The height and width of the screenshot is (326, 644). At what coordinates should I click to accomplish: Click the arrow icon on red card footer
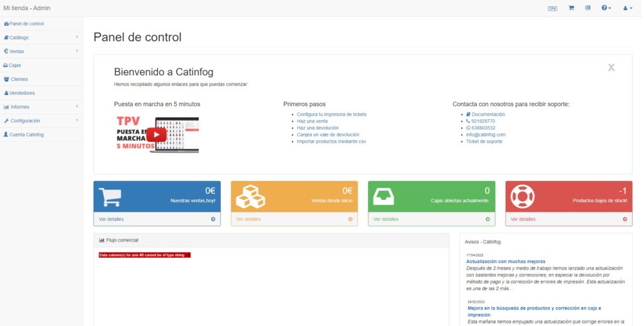pyautogui.click(x=625, y=219)
